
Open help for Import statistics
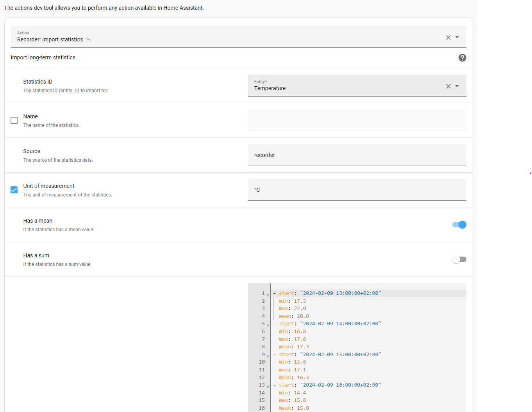pyautogui.click(x=462, y=58)
